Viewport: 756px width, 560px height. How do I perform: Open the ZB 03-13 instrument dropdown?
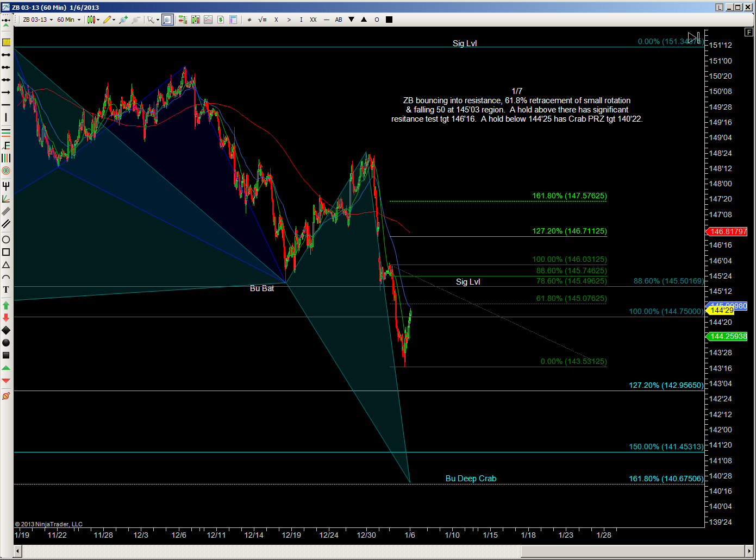38,20
